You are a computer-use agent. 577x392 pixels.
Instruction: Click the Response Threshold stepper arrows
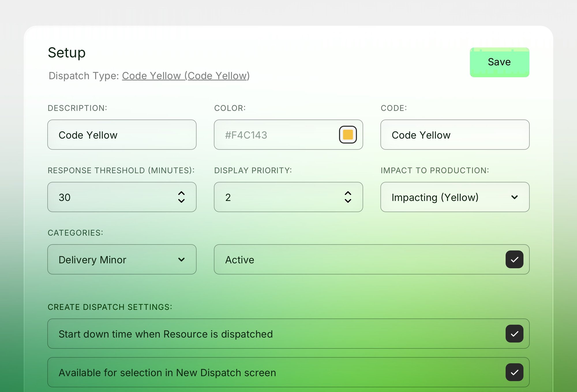pyautogui.click(x=181, y=197)
